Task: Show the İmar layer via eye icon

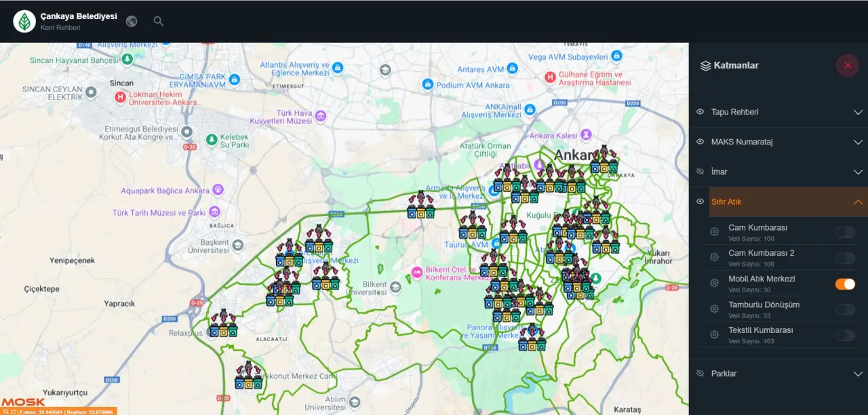Action: [x=701, y=172]
